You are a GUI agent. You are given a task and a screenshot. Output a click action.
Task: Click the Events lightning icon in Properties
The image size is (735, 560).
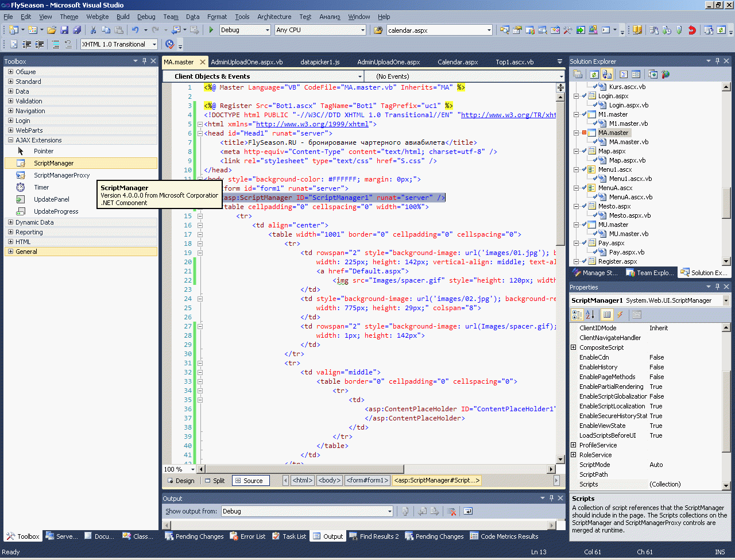(x=620, y=315)
